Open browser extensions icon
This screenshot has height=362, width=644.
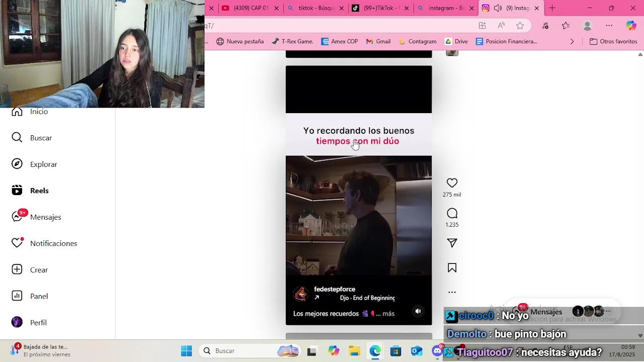(x=545, y=26)
